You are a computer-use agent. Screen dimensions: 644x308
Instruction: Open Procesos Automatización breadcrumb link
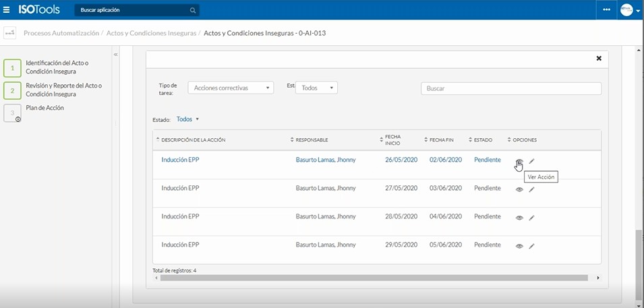tap(61, 33)
